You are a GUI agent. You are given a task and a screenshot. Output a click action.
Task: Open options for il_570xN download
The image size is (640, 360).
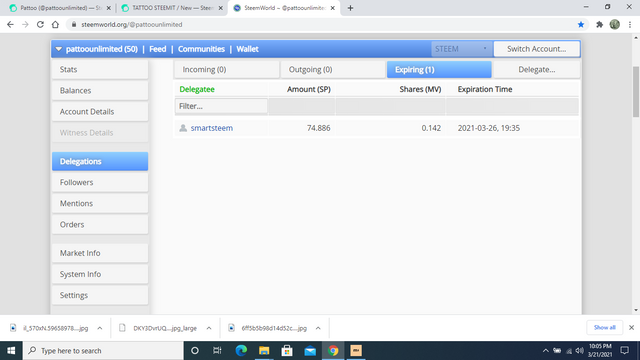(x=100, y=328)
